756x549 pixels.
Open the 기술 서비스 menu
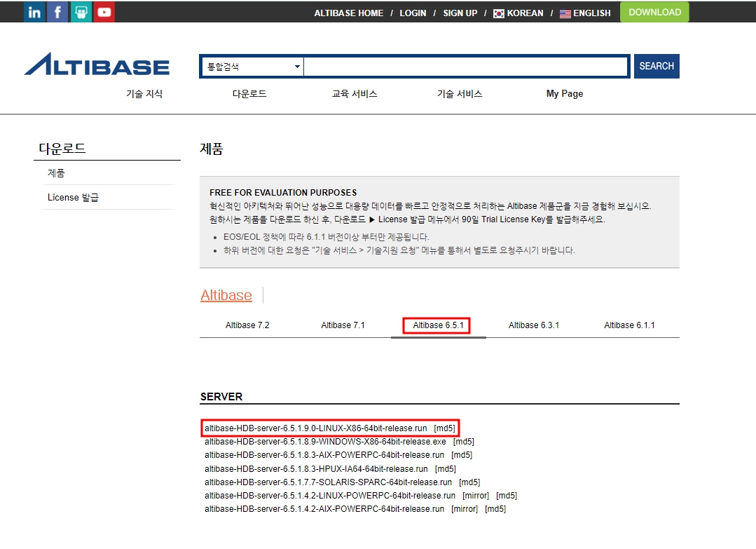pyautogui.click(x=460, y=93)
